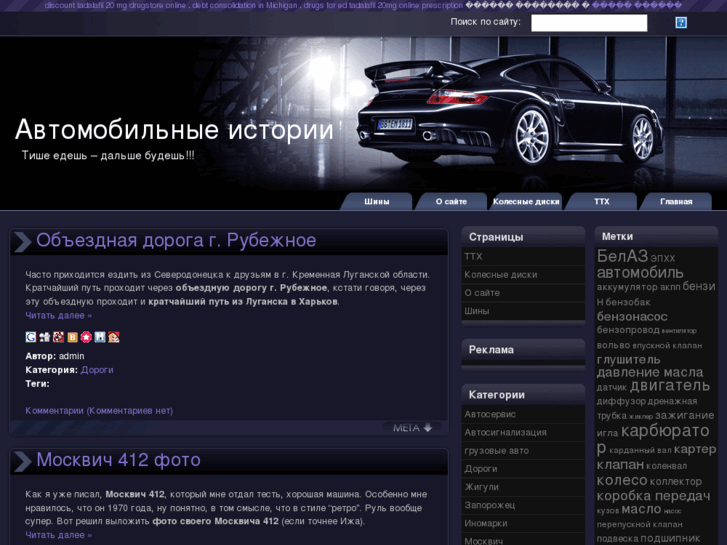Click the бензобак tag
The width and height of the screenshot is (727, 545).
point(628,302)
